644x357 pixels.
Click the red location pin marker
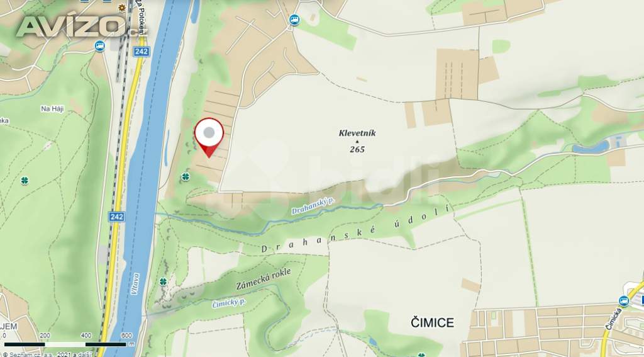pyautogui.click(x=209, y=137)
